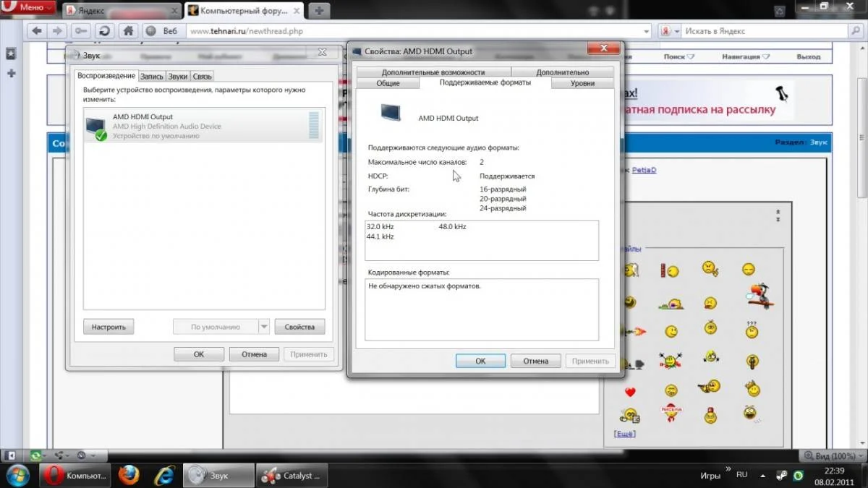Select 48.0 kHz sample rate entry

tap(452, 226)
